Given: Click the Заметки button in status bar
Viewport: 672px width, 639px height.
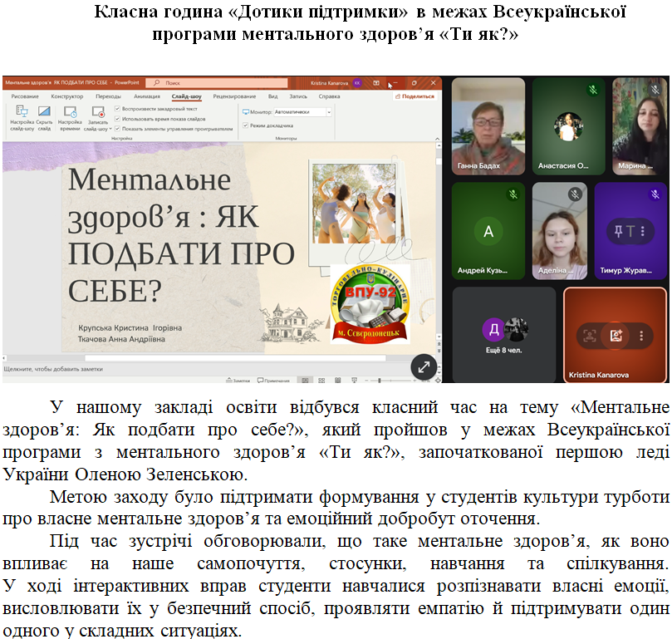Looking at the screenshot, I should tap(238, 380).
